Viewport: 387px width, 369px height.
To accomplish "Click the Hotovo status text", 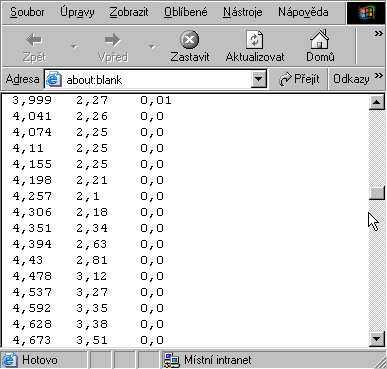I will 40,360.
